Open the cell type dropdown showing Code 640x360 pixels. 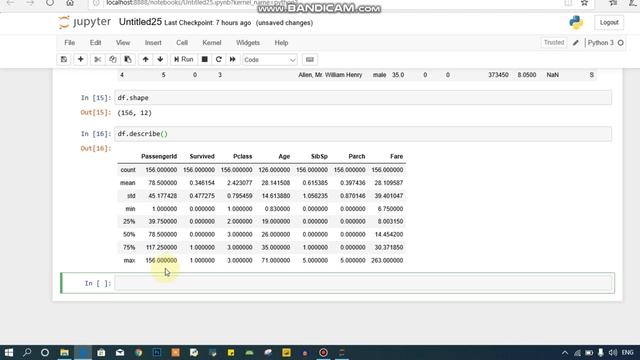click(x=269, y=60)
